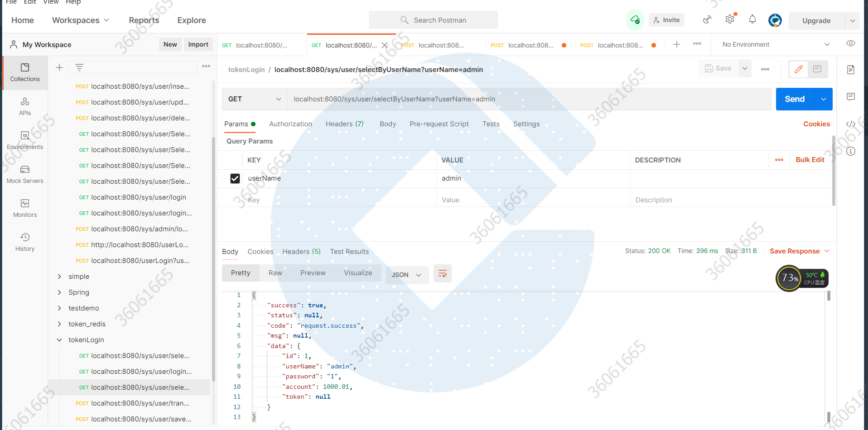Open the APIs sidebar panel
The width and height of the screenshot is (868, 430).
point(25,106)
